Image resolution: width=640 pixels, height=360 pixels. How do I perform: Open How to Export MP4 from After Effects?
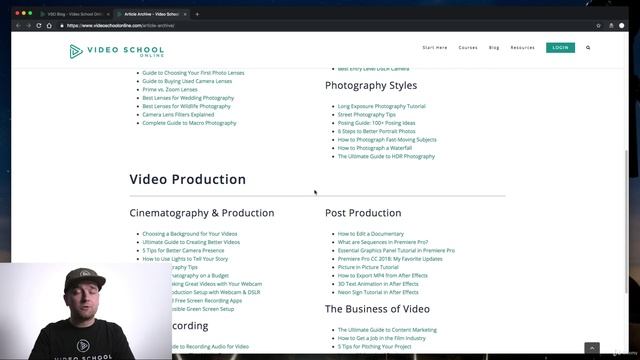(x=382, y=276)
